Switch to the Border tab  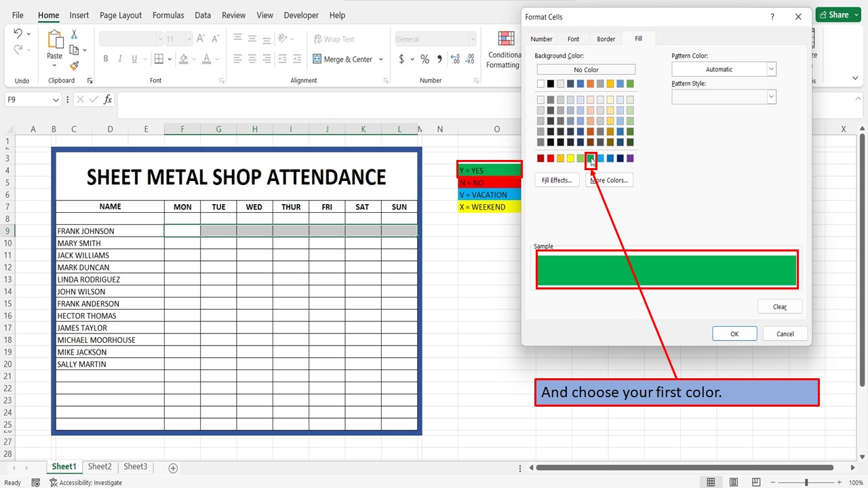coord(606,39)
